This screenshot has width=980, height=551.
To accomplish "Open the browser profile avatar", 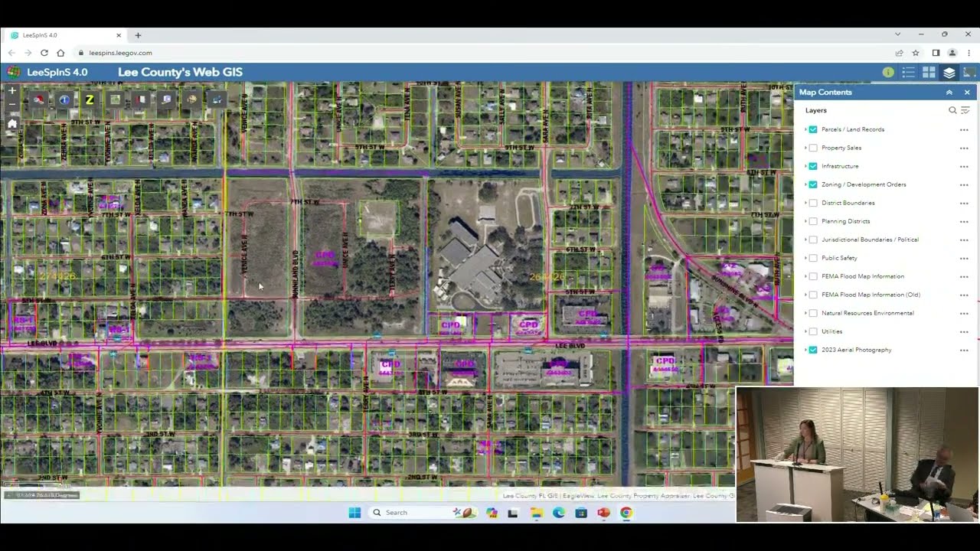I will click(952, 53).
